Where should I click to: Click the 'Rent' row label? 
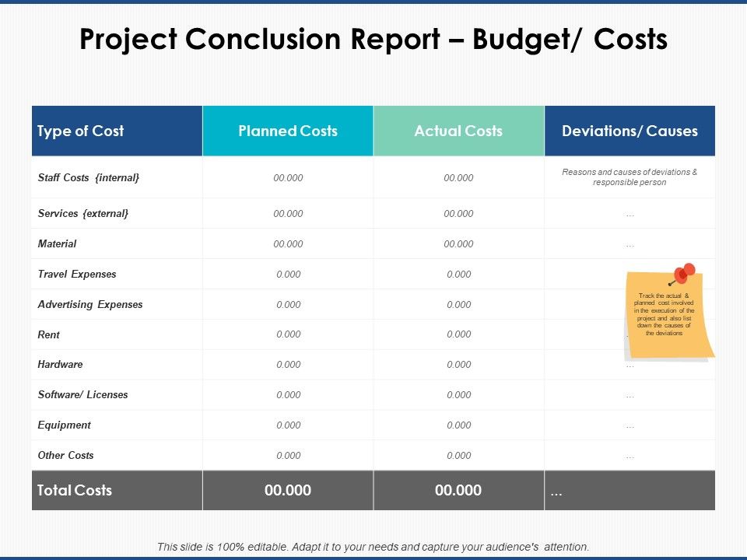coord(48,334)
